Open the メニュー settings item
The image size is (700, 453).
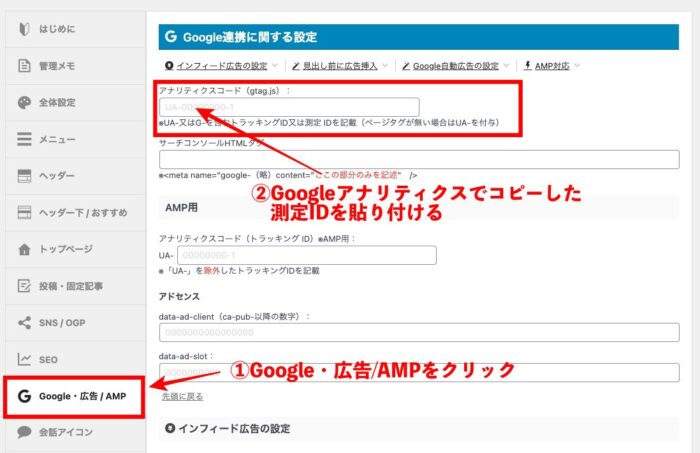click(x=75, y=139)
